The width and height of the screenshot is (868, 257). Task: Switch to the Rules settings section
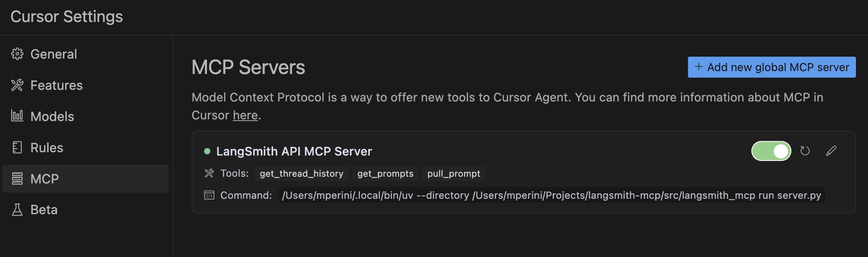click(47, 147)
